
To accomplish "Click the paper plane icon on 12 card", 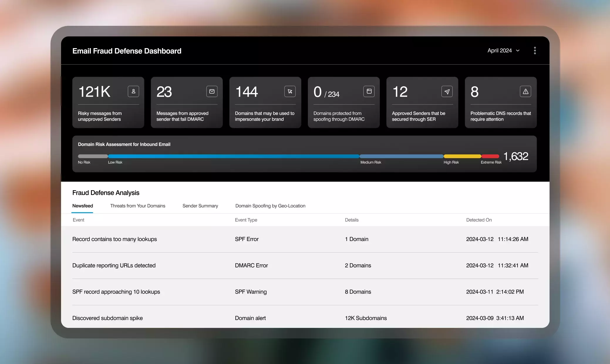I will coord(447,91).
